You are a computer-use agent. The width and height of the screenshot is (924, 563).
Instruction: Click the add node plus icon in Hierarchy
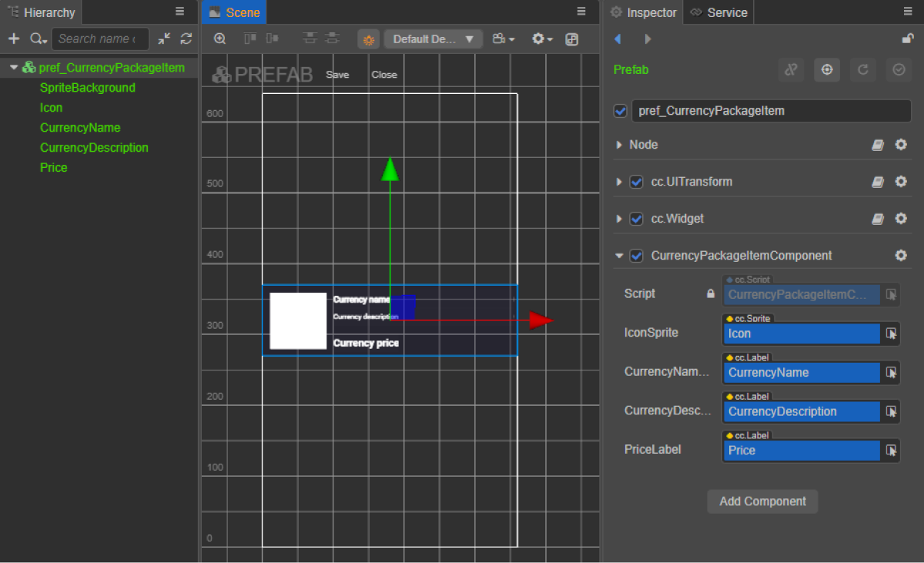click(x=14, y=39)
